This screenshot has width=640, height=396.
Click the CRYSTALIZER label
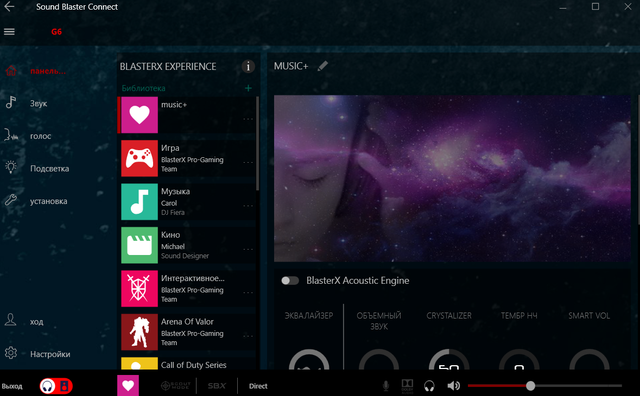449,316
